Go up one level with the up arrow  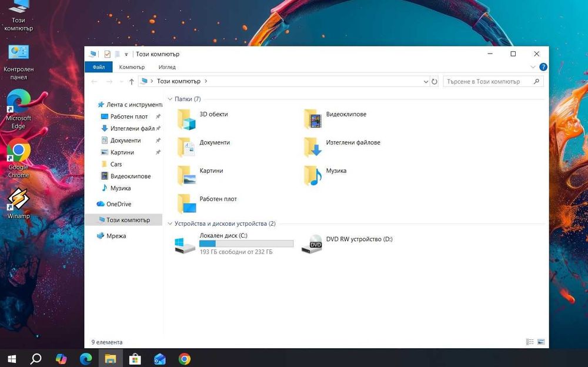132,81
